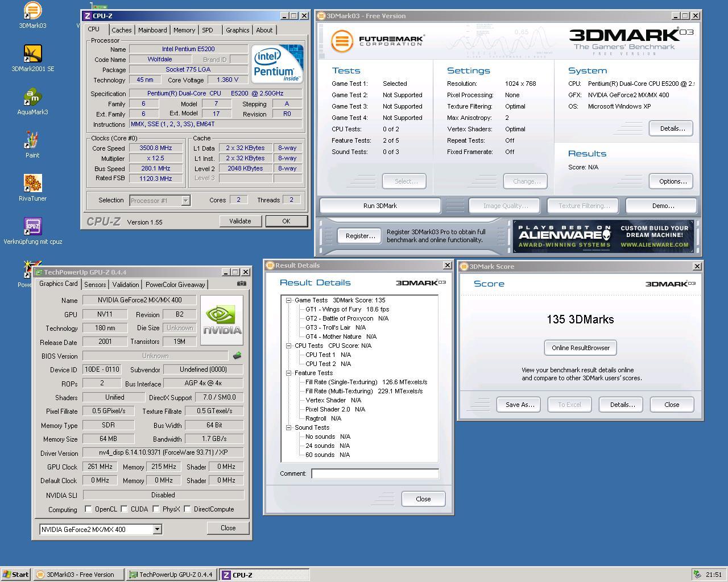Switch to Validation tab in GPU-Z
728x582 pixels.
click(125, 285)
